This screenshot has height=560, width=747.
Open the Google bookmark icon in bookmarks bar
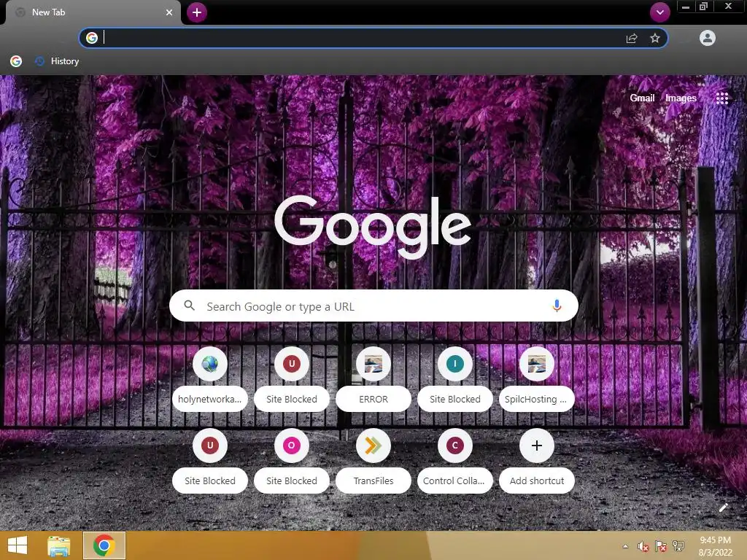click(x=16, y=61)
